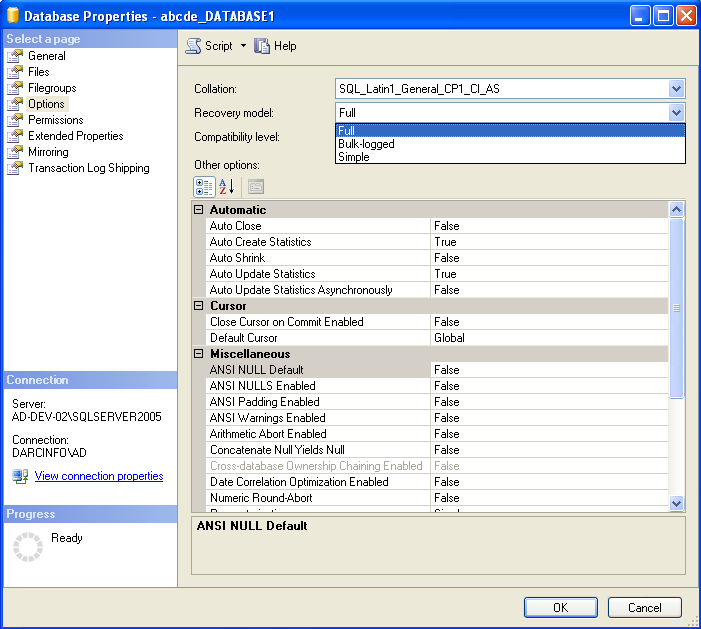The width and height of the screenshot is (701, 629).
Task: Open the Transaction Log Shipping page
Action: [89, 168]
